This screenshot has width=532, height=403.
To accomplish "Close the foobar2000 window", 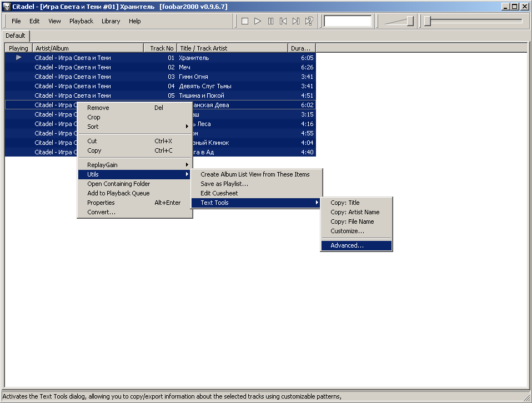I will [x=524, y=7].
